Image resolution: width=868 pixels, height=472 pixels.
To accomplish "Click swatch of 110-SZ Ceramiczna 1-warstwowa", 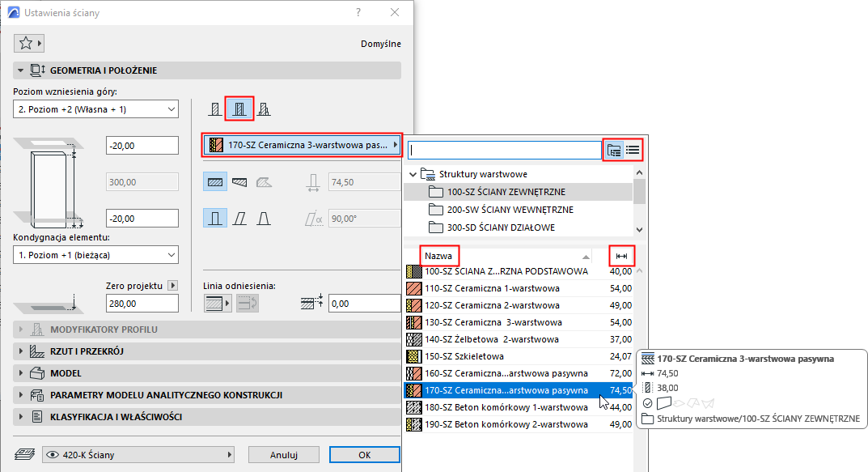I will 413,288.
